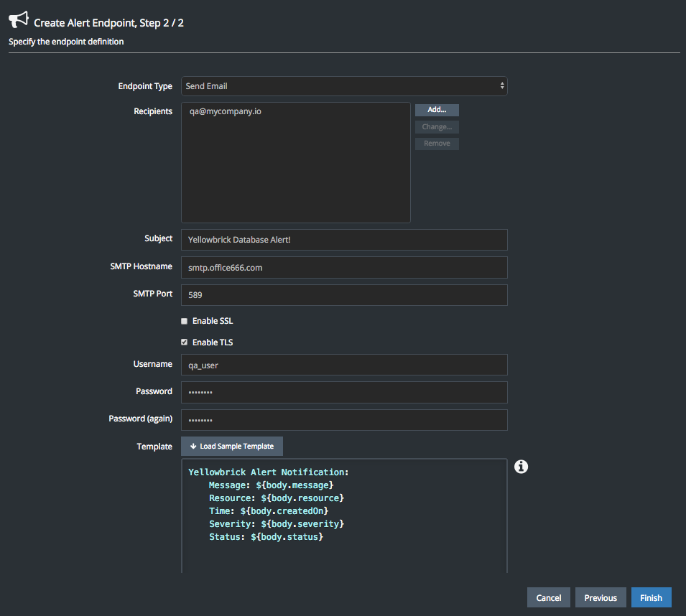
Task: Uncheck the Enable TLS checkbox
Action: tap(185, 342)
